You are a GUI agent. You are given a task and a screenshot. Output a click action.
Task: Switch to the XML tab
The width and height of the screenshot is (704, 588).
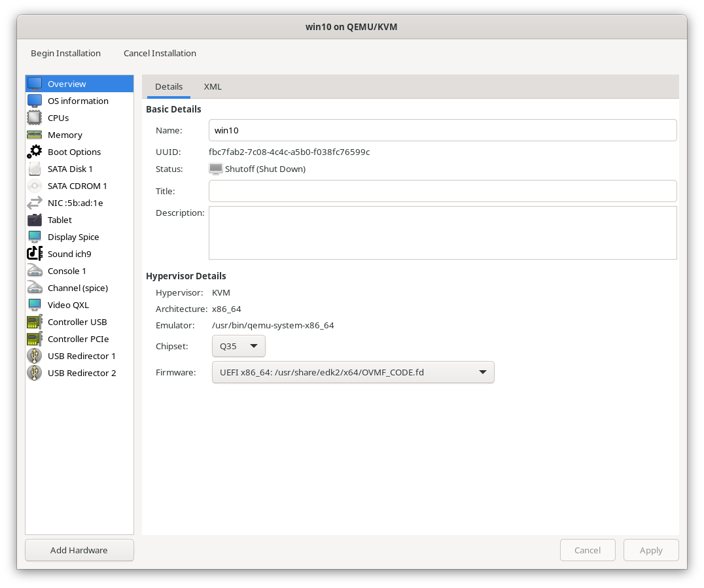click(x=213, y=86)
